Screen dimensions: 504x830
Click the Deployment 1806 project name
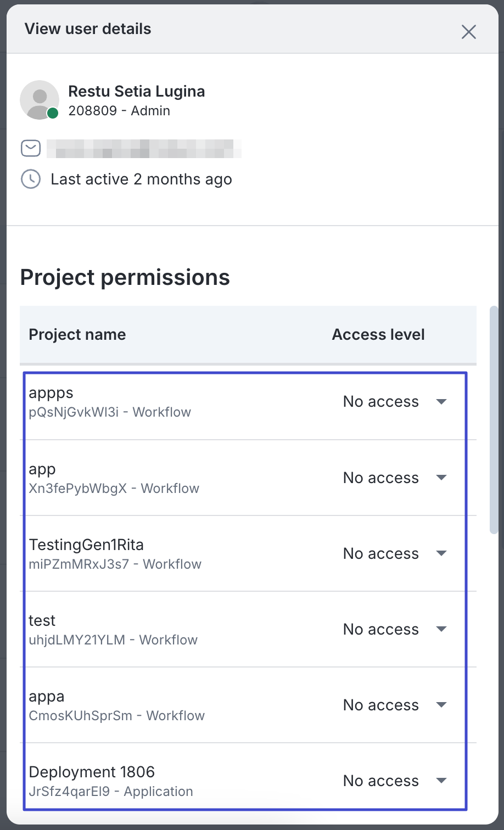tap(92, 772)
